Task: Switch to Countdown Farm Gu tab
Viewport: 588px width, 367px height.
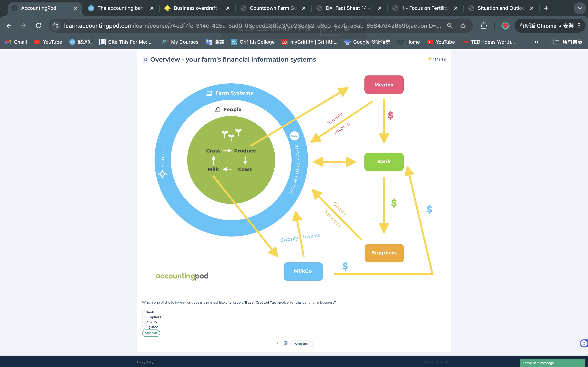Action: [273, 8]
